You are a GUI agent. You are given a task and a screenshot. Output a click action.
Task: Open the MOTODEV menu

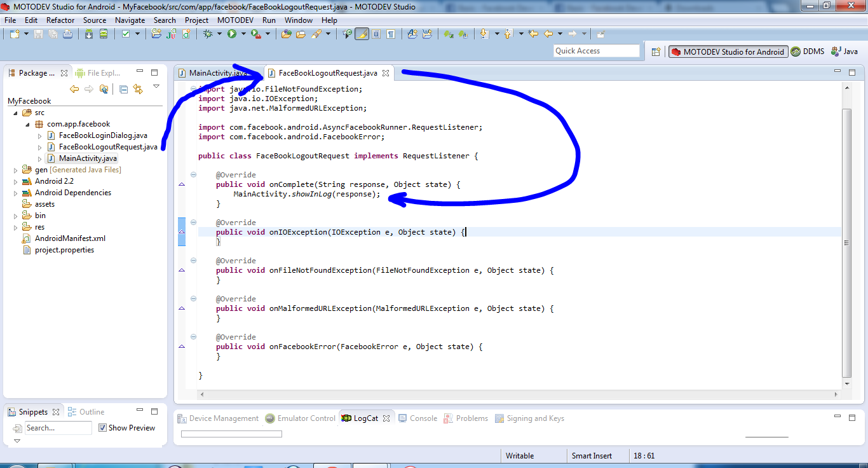click(x=236, y=20)
